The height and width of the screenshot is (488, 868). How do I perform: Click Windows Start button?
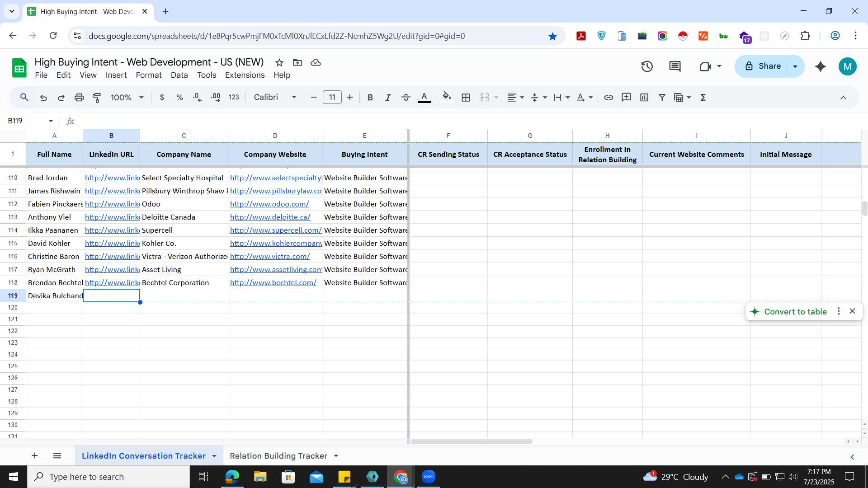[13, 477]
